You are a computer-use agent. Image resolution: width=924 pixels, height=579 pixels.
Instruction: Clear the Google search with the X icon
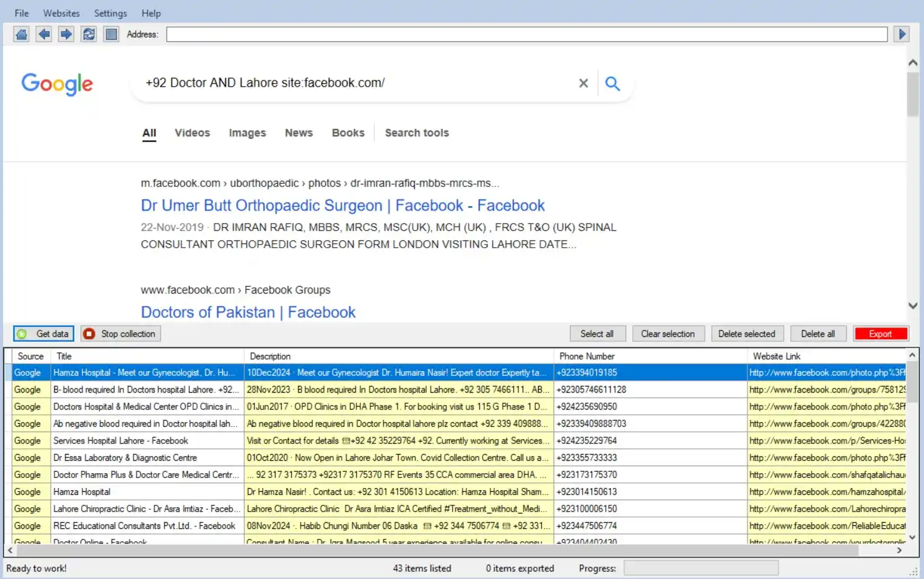(583, 83)
